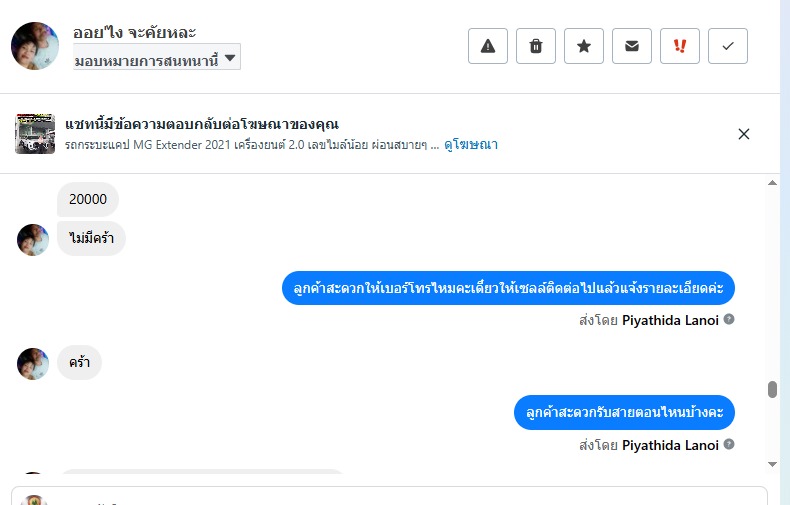
Task: Delete conversation with the trash icon
Action: coord(536,46)
